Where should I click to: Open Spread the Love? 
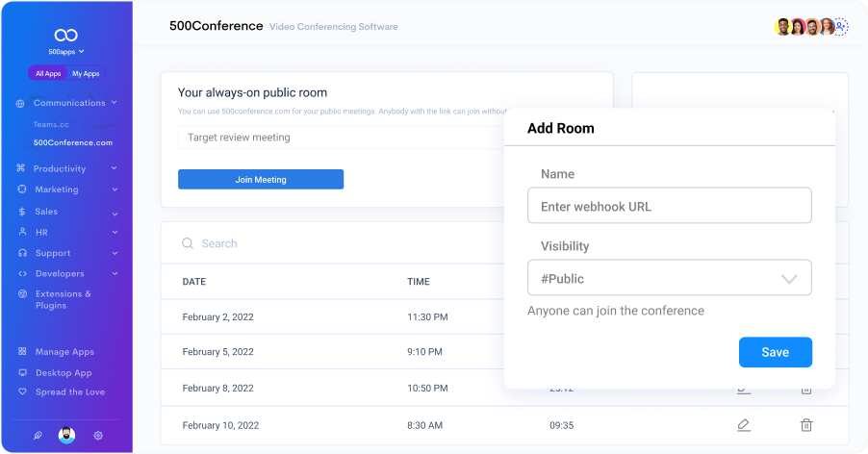tap(70, 392)
